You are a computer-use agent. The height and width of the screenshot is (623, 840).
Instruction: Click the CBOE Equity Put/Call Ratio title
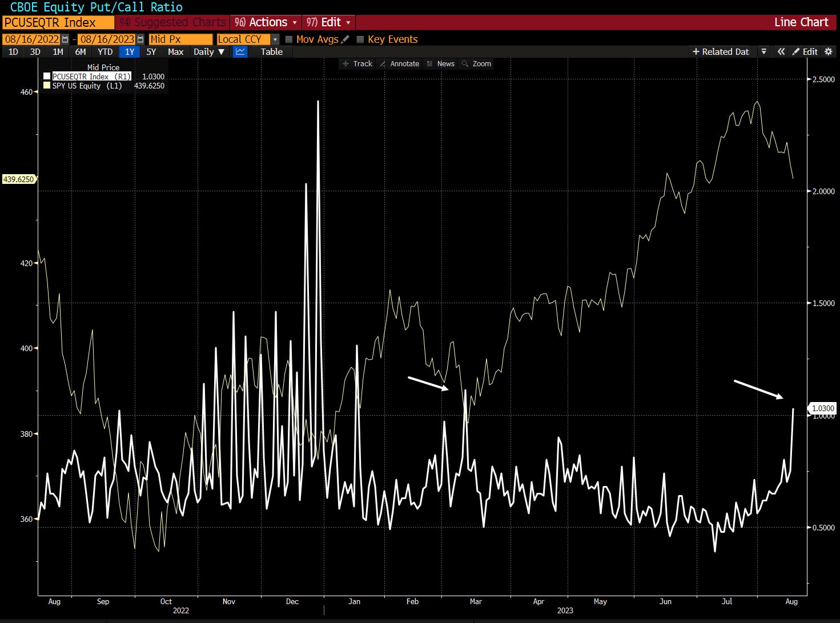[x=97, y=7]
